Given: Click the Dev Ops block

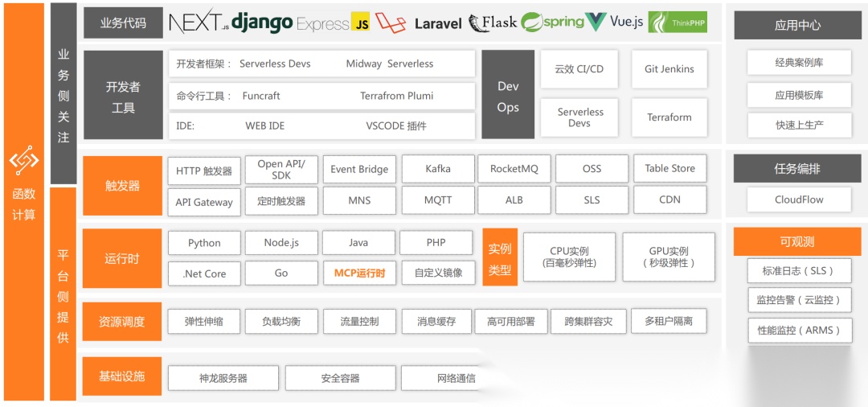Looking at the screenshot, I should point(508,95).
